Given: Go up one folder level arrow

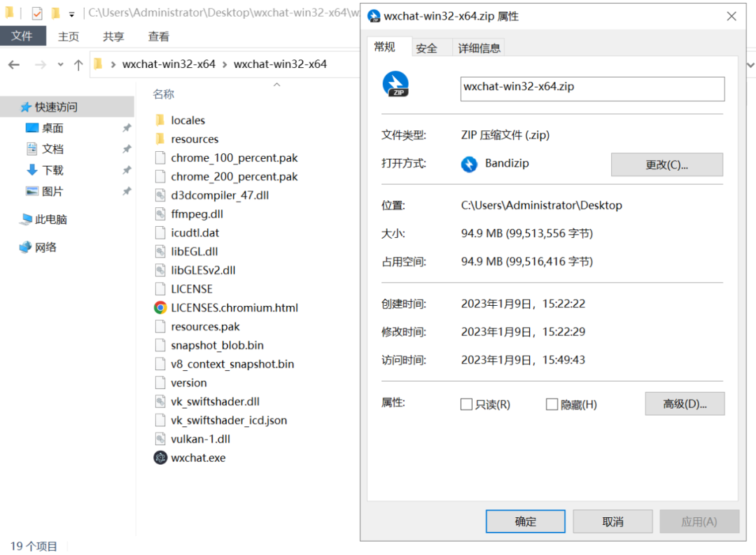Looking at the screenshot, I should [x=78, y=64].
